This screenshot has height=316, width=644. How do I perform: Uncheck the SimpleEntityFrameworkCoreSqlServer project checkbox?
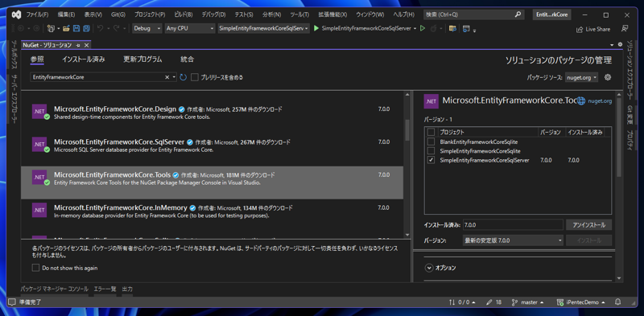tap(431, 160)
